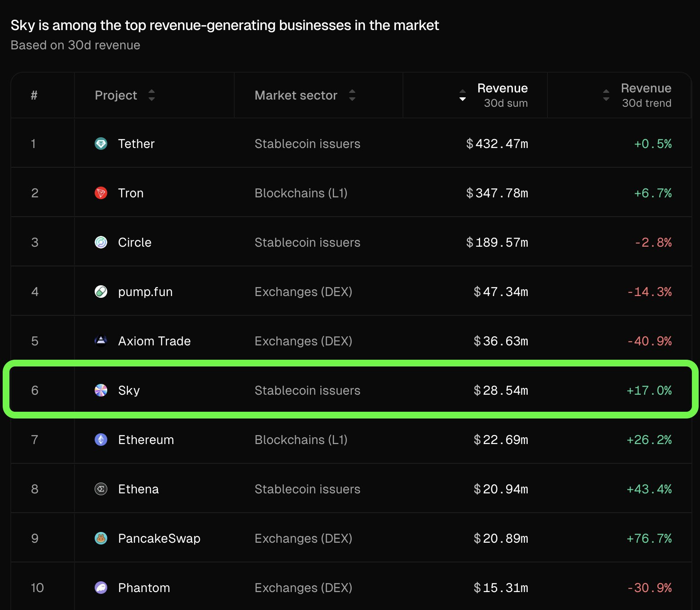The height and width of the screenshot is (610, 700).
Task: Click the +17.0% trend value
Action: pos(649,390)
